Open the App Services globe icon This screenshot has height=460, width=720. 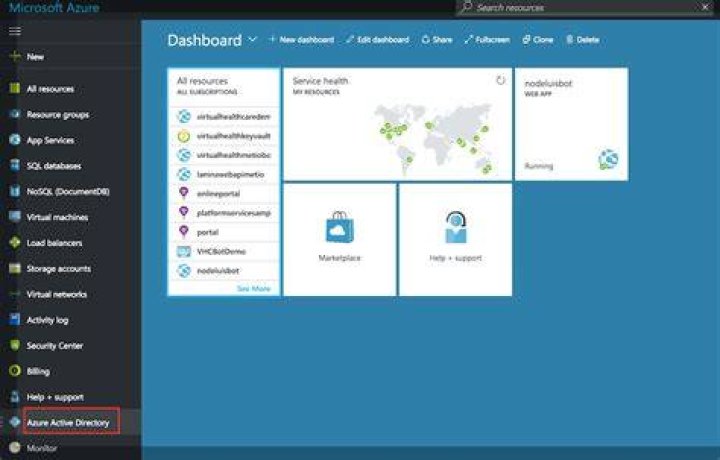[x=15, y=140]
